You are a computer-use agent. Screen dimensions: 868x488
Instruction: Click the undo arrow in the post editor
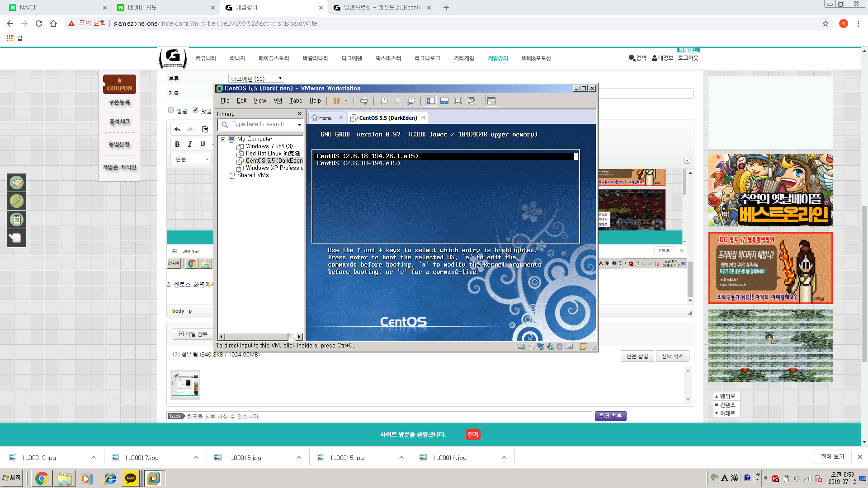(177, 129)
